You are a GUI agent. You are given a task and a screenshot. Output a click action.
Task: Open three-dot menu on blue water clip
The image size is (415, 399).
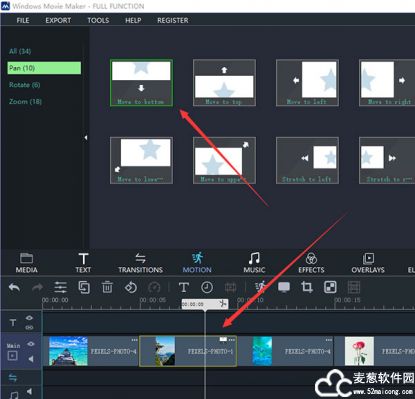(328, 340)
